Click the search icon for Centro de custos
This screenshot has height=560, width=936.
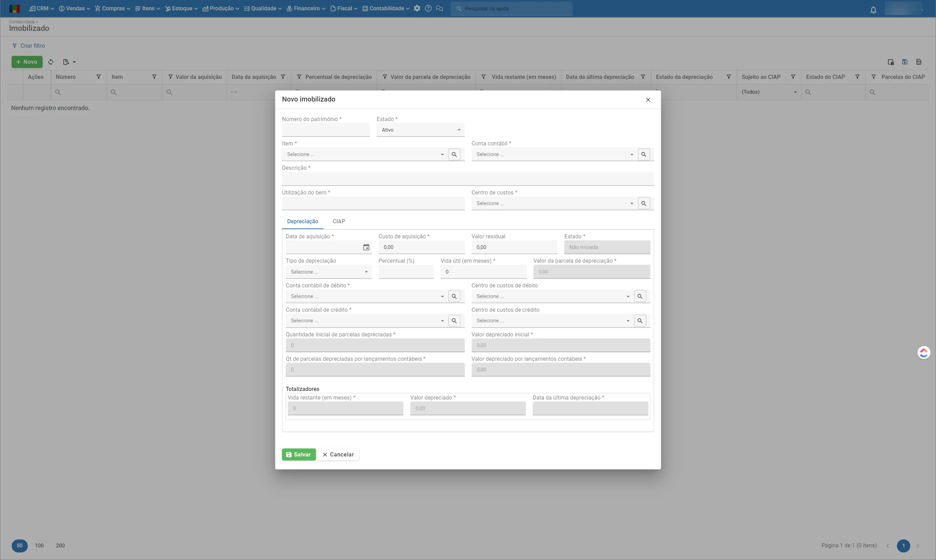(643, 203)
